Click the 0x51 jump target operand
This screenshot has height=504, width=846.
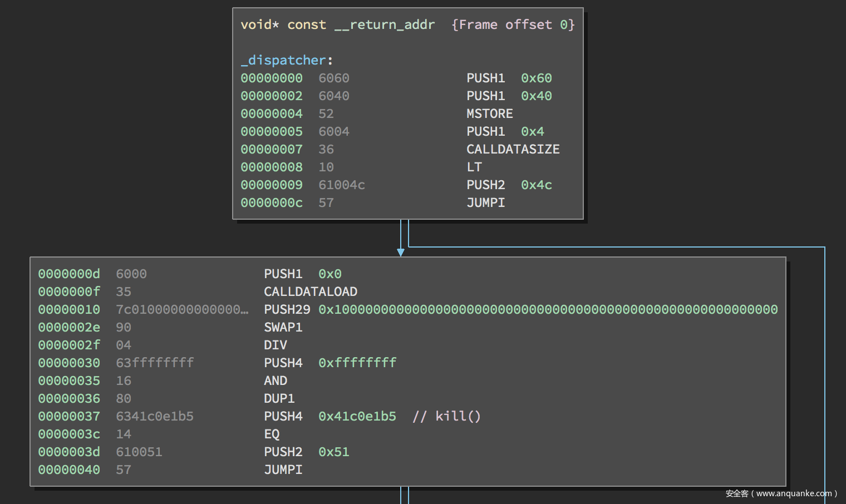[x=333, y=452]
